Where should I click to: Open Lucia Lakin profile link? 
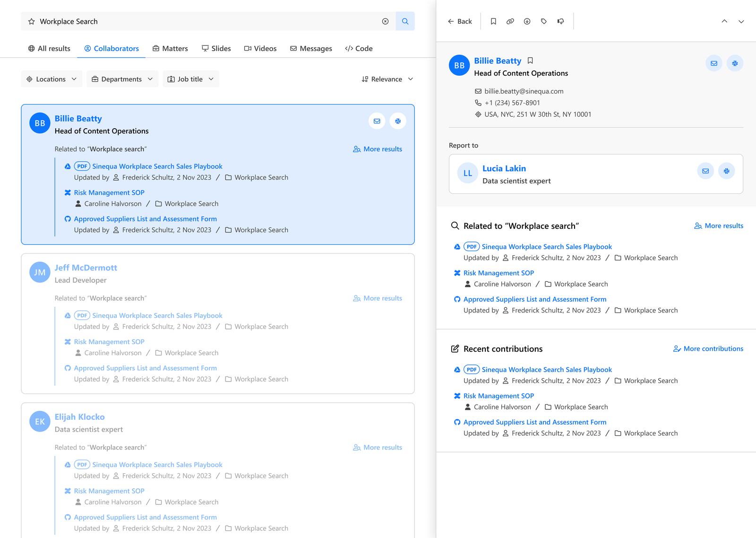504,168
